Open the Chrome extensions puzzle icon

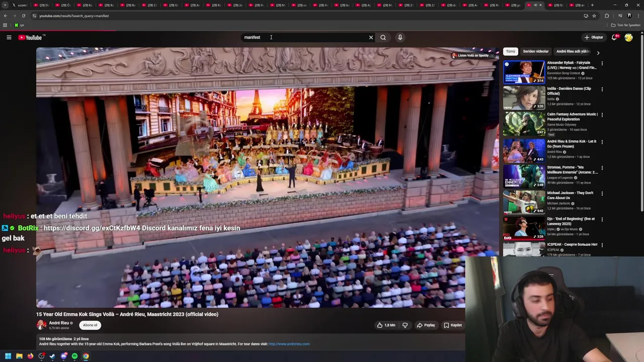tap(607, 16)
